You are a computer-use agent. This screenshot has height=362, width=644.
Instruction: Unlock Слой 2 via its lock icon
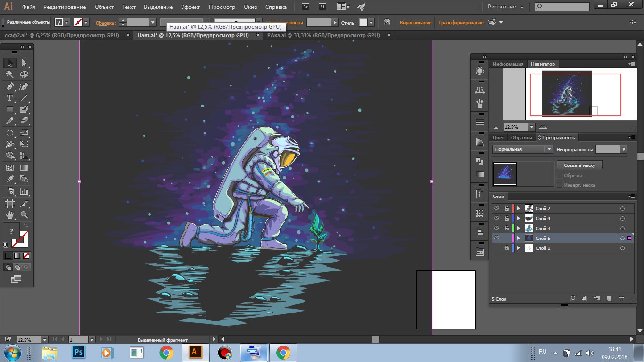(x=506, y=208)
